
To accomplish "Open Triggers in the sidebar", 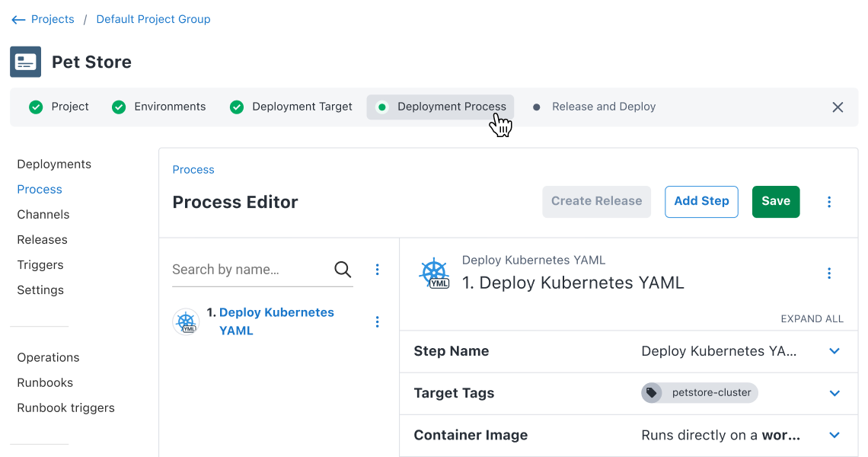I will (40, 265).
